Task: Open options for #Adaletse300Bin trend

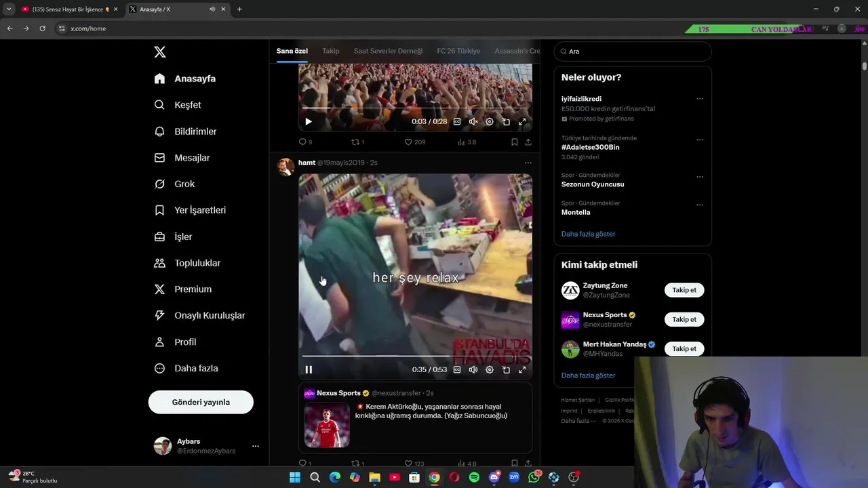Action: [x=700, y=140]
